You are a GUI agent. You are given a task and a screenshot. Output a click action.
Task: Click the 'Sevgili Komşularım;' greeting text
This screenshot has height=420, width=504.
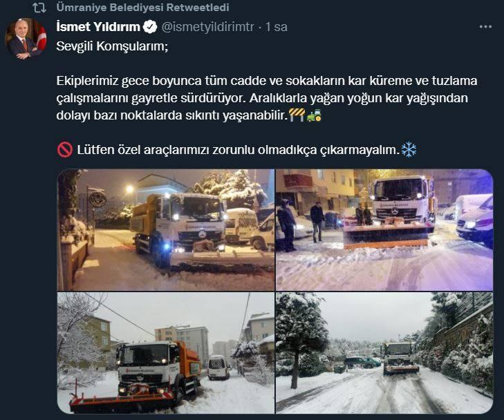(x=112, y=46)
